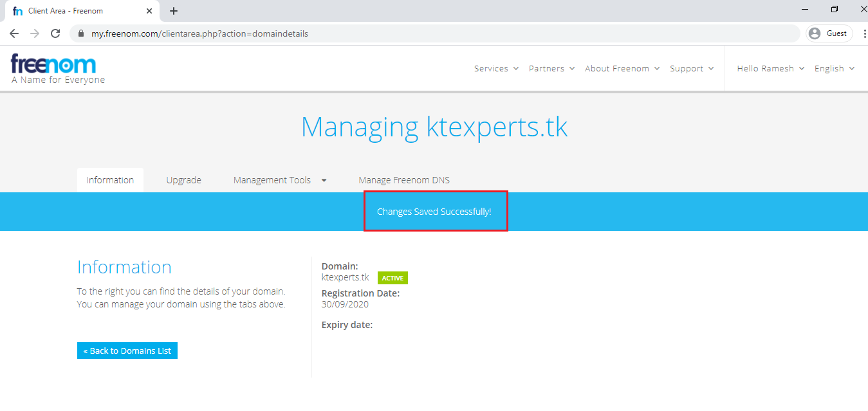Open the About Freenom dropdown
This screenshot has height=411, width=868.
tap(622, 68)
